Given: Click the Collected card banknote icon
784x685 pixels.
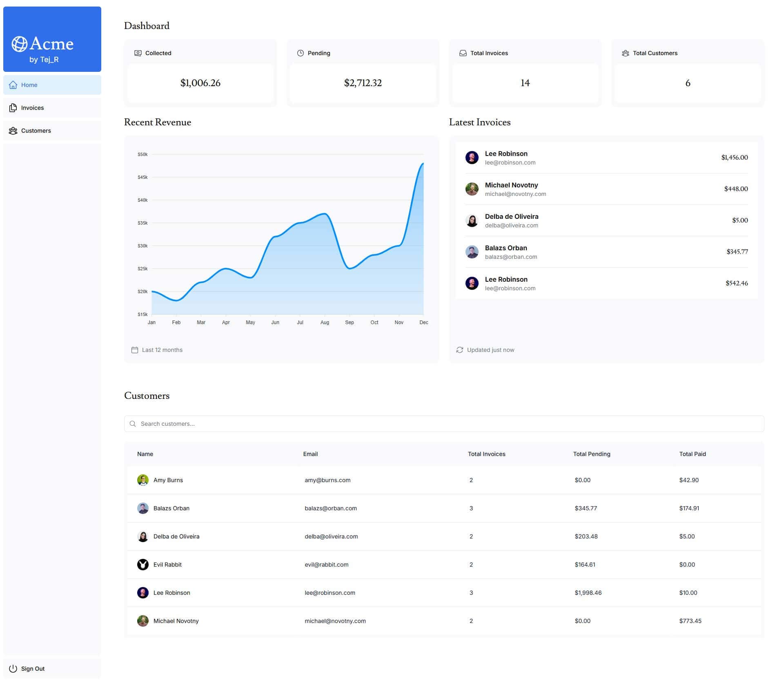Looking at the screenshot, I should pos(138,53).
